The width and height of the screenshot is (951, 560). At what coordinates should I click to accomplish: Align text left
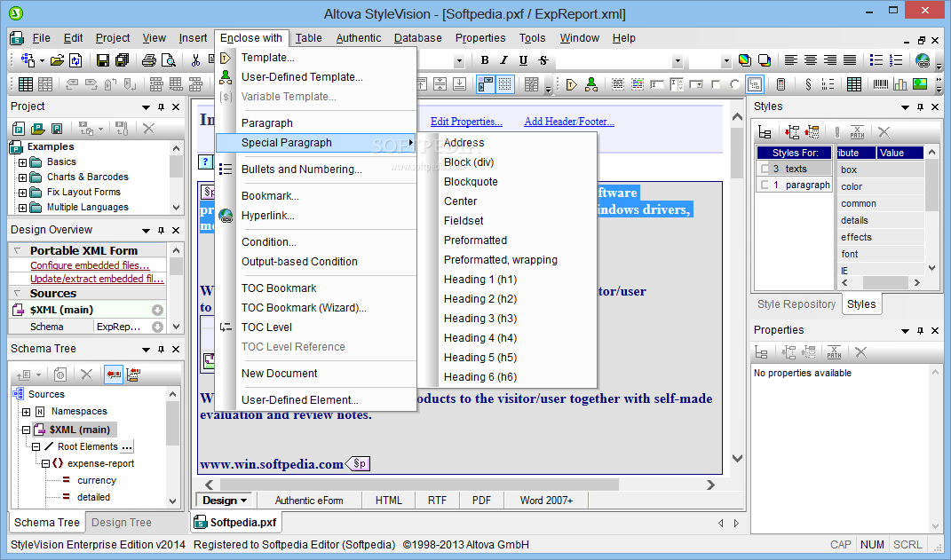click(791, 60)
